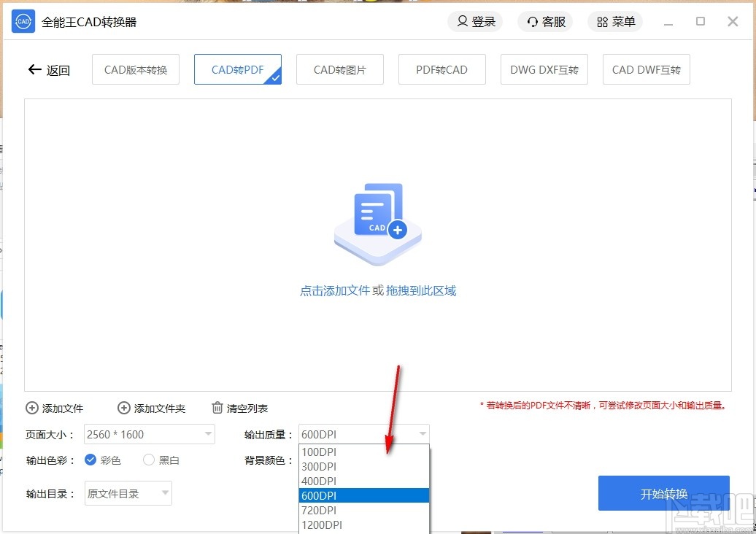The width and height of the screenshot is (756, 534).
Task: Click the 开始转换 start conversion button
Action: 663,492
